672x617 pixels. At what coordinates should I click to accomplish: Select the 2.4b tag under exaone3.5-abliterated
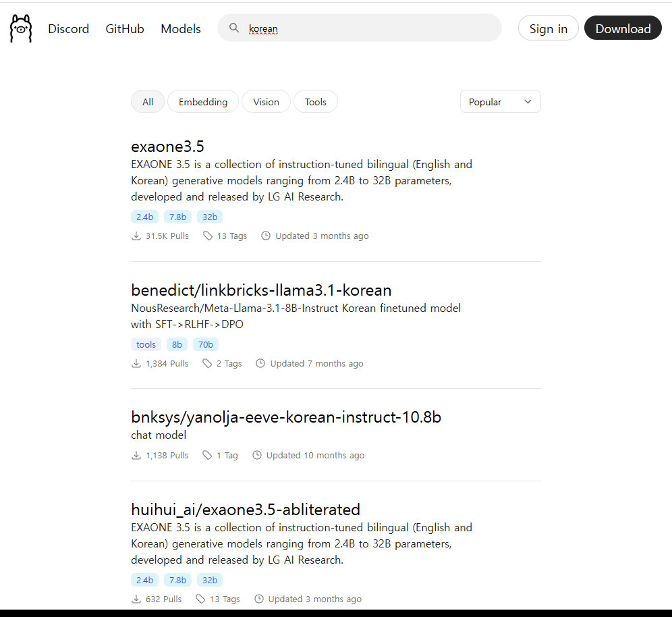click(x=145, y=580)
